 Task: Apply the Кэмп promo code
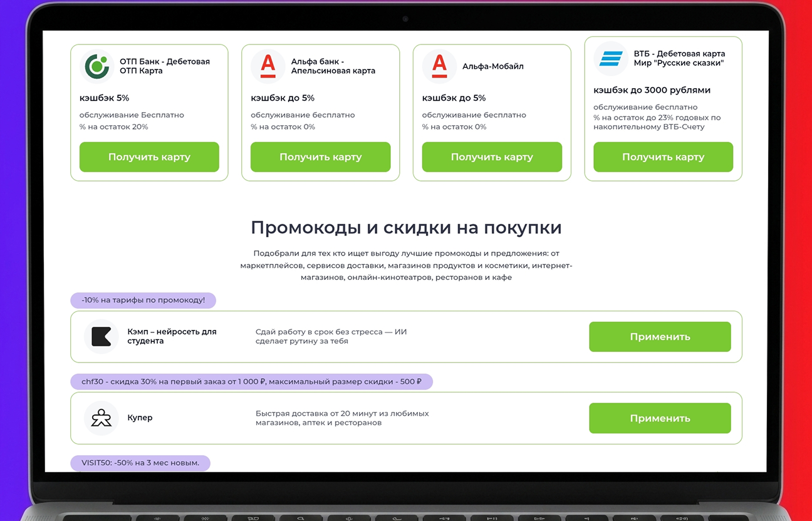[x=660, y=337]
